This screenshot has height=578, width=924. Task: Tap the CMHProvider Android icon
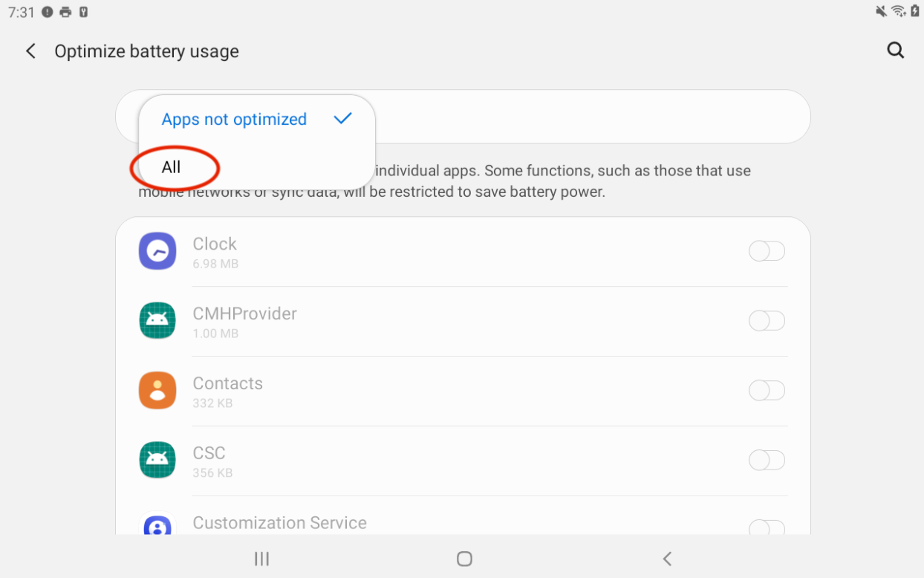click(157, 321)
